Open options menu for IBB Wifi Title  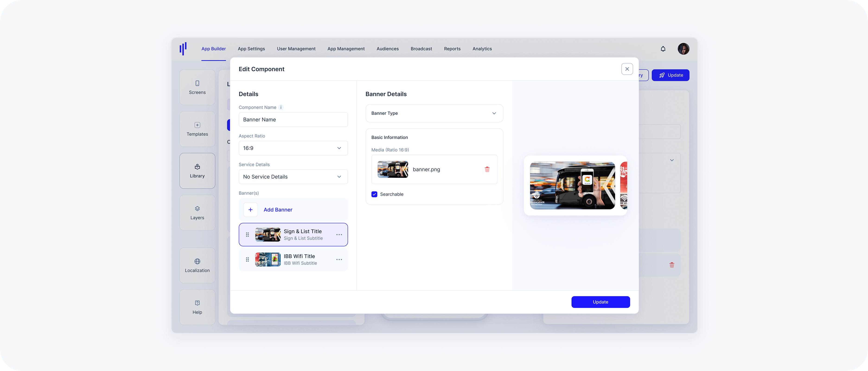click(x=339, y=259)
